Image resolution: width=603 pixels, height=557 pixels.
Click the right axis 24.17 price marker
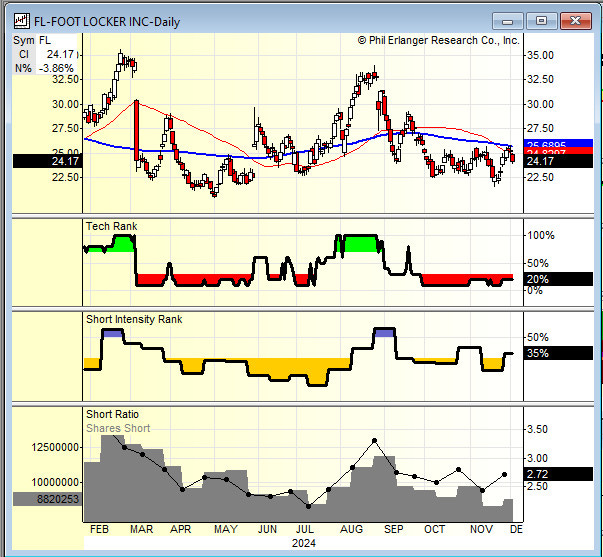pyautogui.click(x=558, y=161)
